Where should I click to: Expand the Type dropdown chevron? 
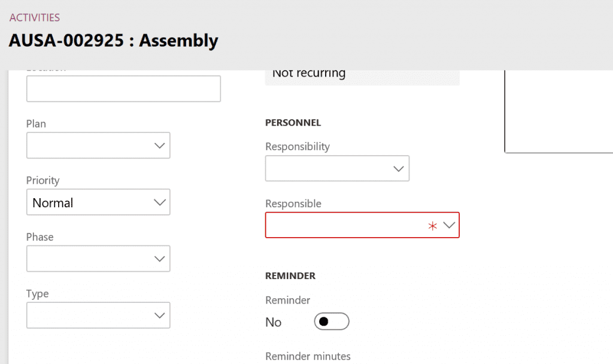click(159, 316)
